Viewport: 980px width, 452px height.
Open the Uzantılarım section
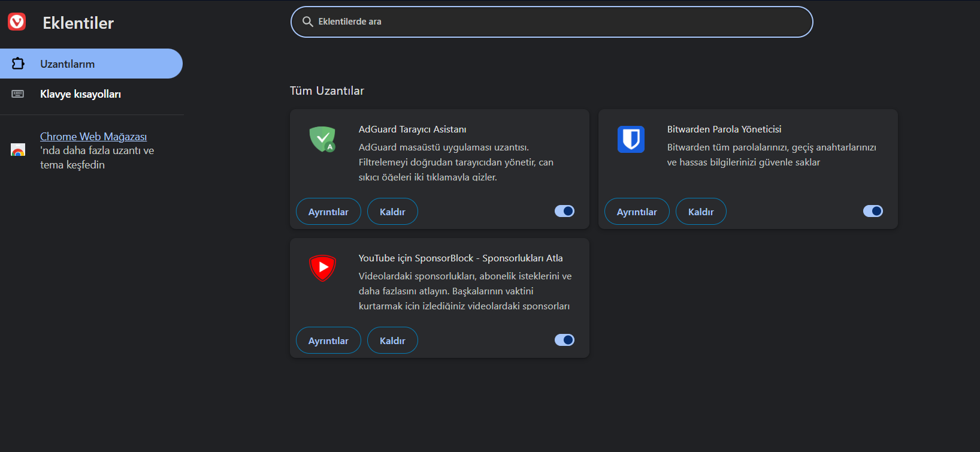click(91, 64)
